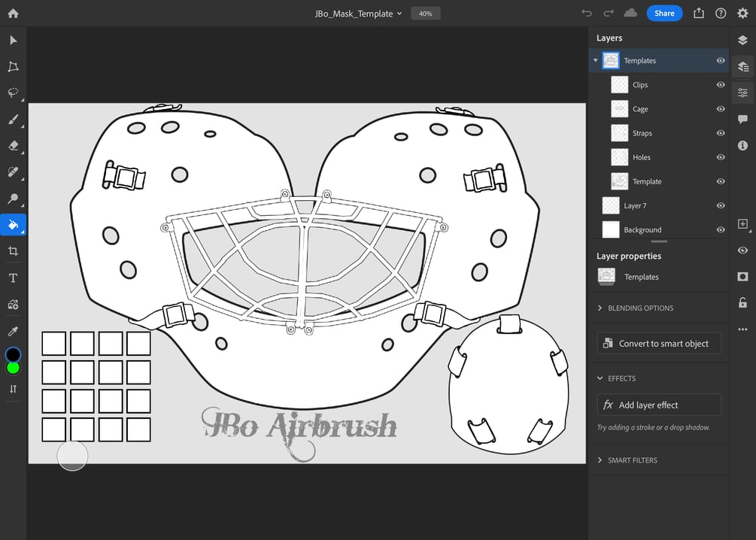The height and width of the screenshot is (540, 756).
Task: Select the Crop tool
Action: 13,251
